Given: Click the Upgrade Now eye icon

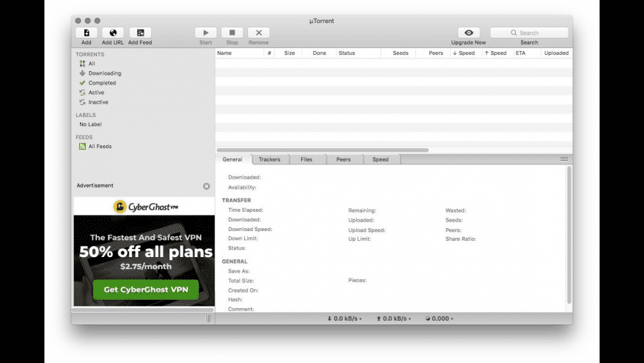Looking at the screenshot, I should 469,33.
